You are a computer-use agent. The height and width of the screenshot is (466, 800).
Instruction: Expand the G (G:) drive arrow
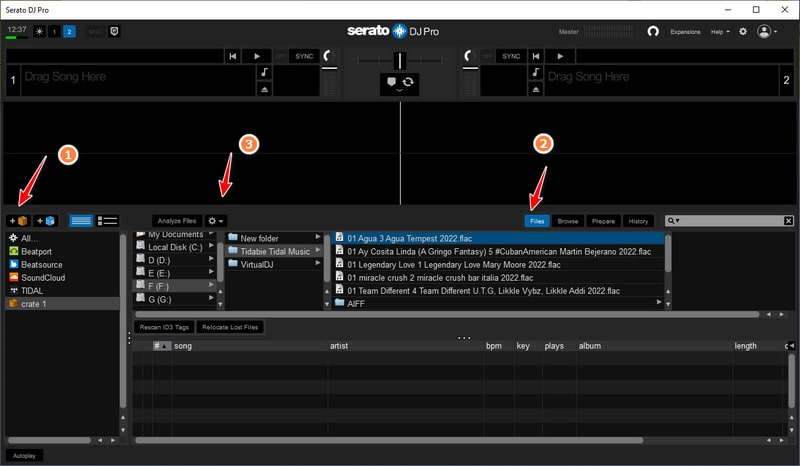(x=211, y=298)
